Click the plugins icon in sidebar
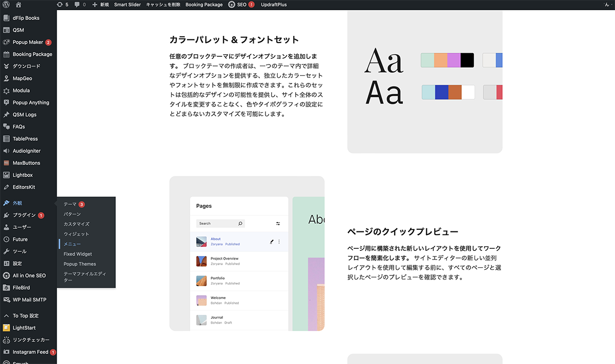This screenshot has height=364, width=615. tap(7, 215)
